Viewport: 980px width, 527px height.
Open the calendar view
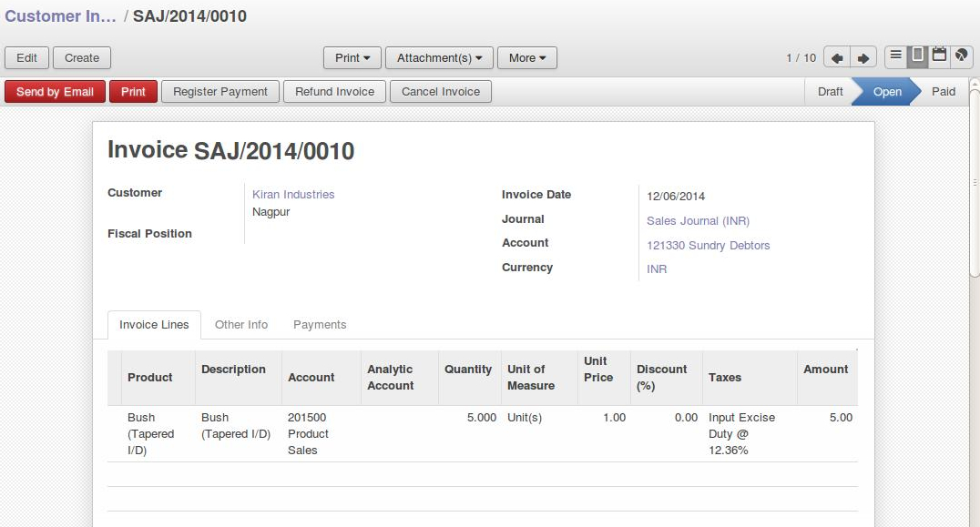tap(939, 56)
